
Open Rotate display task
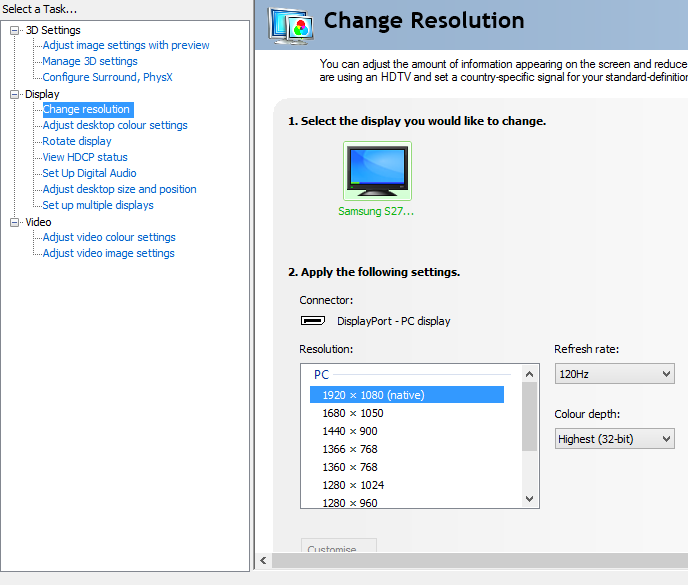pyautogui.click(x=77, y=141)
